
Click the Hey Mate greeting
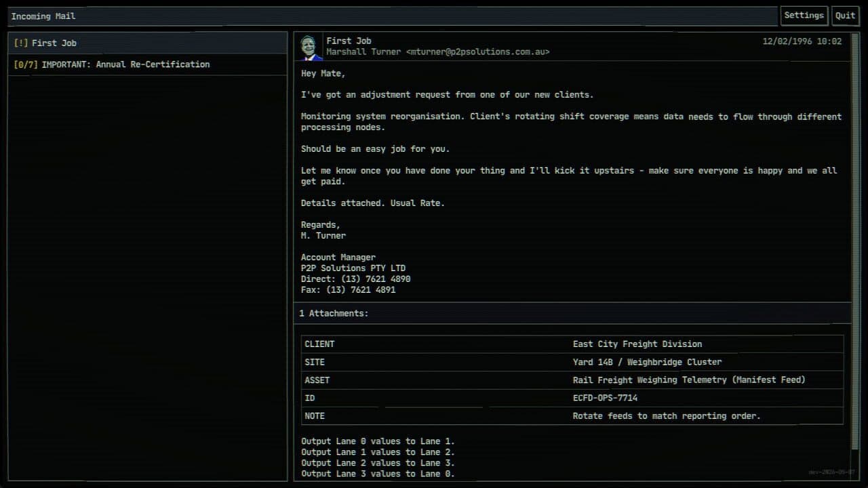coord(323,73)
